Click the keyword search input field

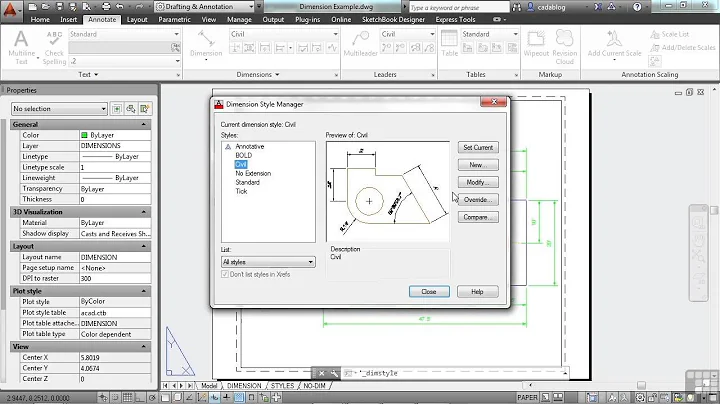[458, 7]
